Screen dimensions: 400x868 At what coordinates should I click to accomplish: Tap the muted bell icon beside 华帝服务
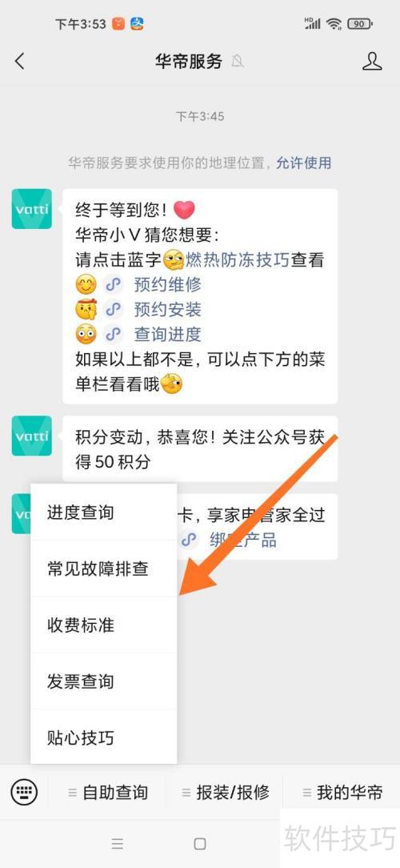point(238,62)
